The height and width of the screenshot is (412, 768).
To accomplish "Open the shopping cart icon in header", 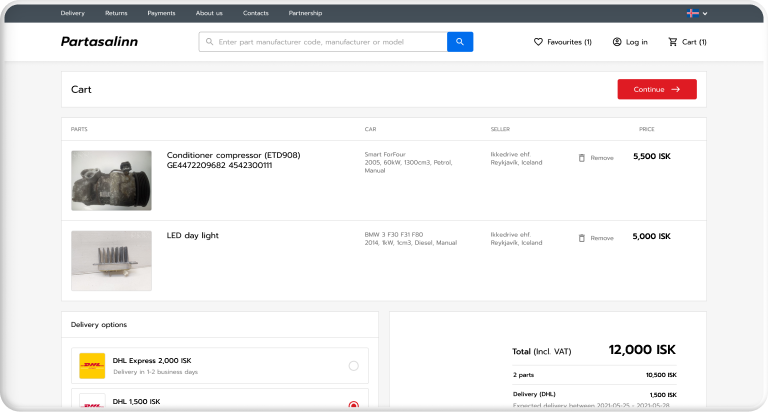I will pyautogui.click(x=673, y=42).
